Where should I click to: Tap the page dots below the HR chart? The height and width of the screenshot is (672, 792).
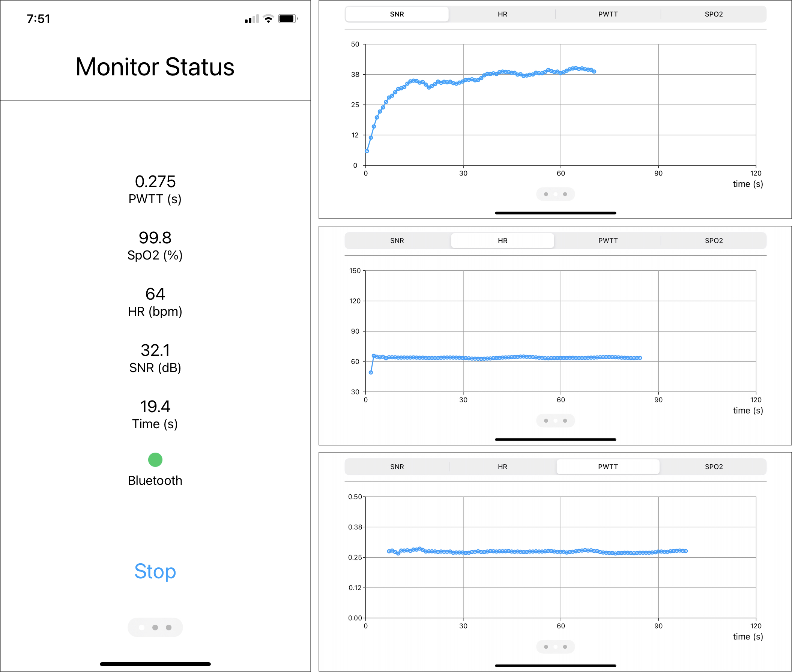tap(555, 421)
